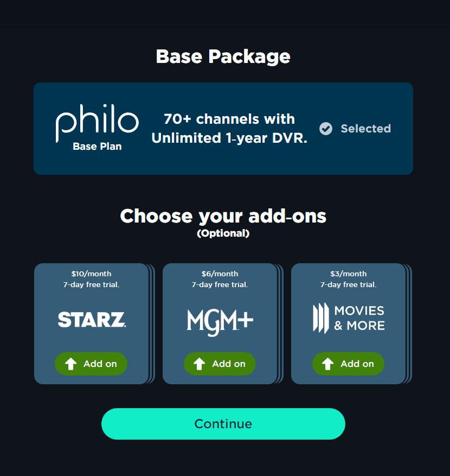Add on the MGM+ package
Screen dimensions: 450x476
pyautogui.click(x=220, y=364)
